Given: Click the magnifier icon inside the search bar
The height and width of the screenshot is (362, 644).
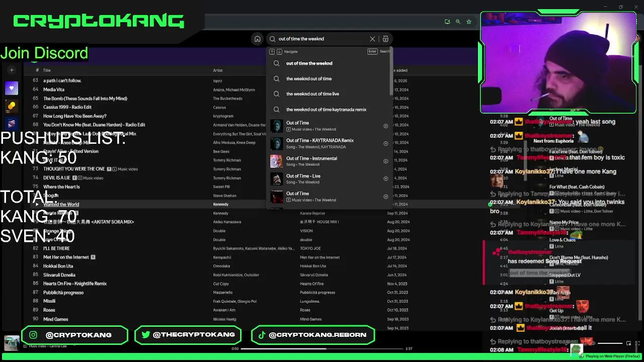Looking at the screenshot, I should [x=273, y=39].
